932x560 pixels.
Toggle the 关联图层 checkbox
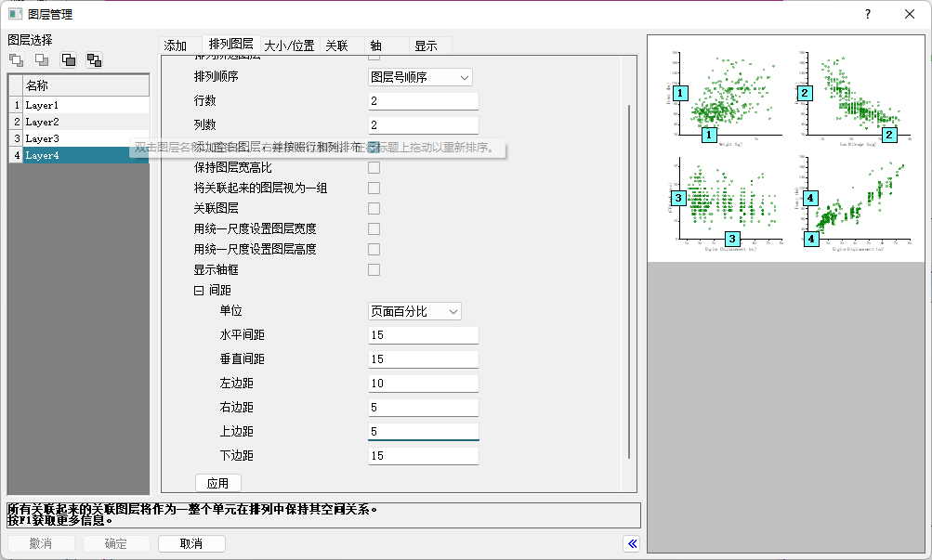point(374,209)
